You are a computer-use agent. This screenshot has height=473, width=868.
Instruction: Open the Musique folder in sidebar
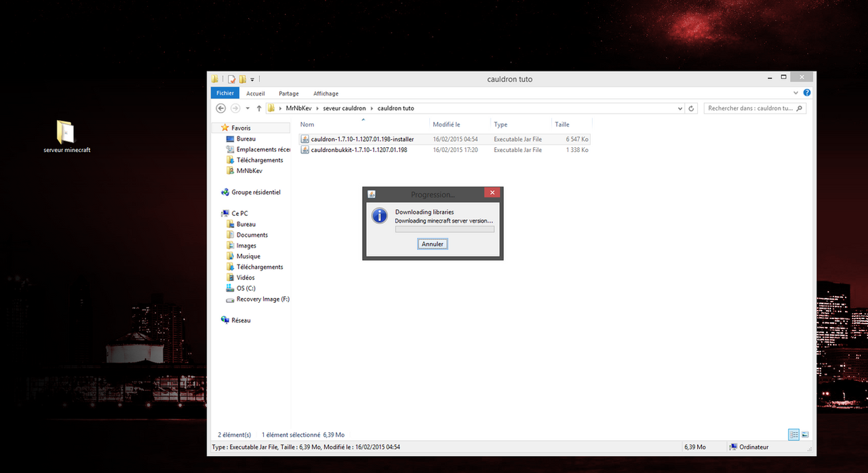coord(248,257)
